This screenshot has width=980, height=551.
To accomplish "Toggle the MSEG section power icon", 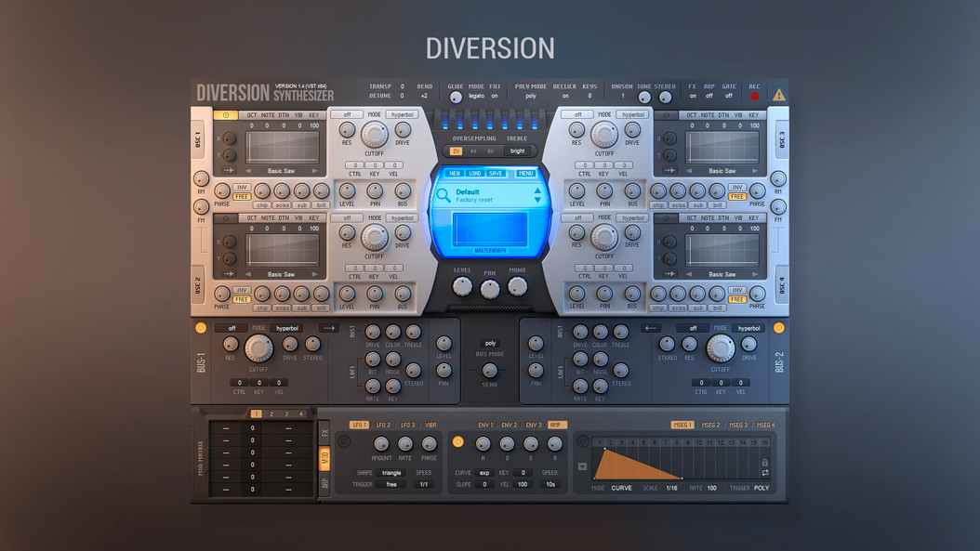I will 582,441.
